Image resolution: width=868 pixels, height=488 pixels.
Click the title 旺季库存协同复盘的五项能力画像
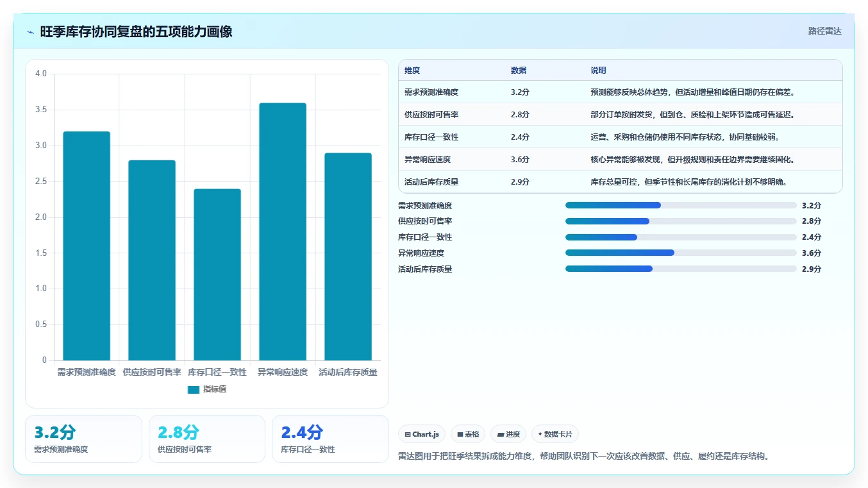point(136,31)
